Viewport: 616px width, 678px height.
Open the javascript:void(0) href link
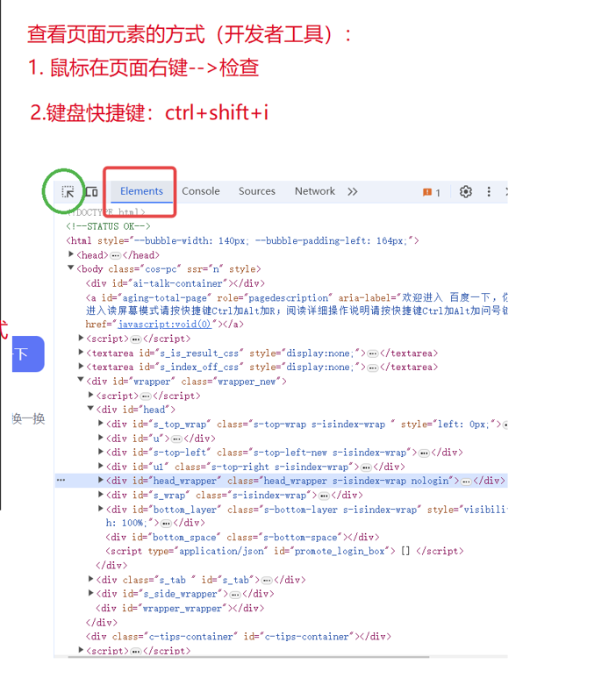164,325
